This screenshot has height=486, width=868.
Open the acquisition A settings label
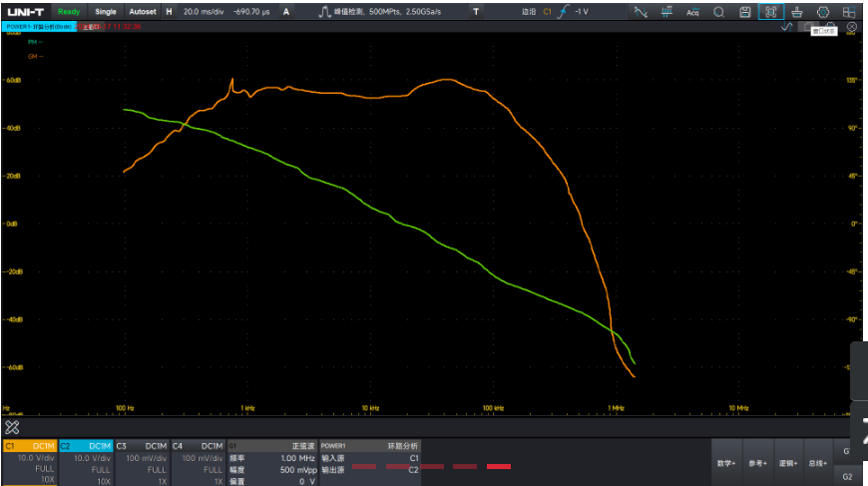coord(286,12)
